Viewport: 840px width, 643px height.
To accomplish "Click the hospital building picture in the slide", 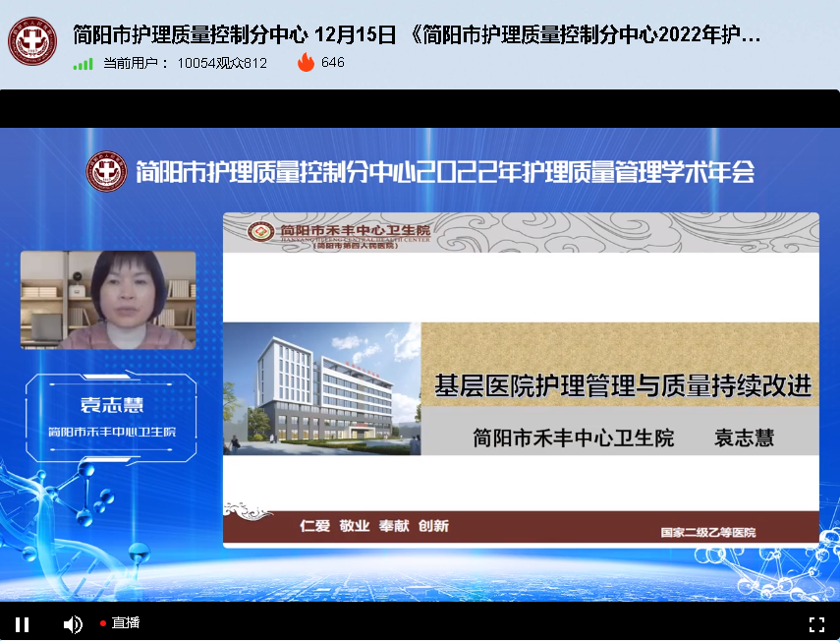I will [x=322, y=388].
